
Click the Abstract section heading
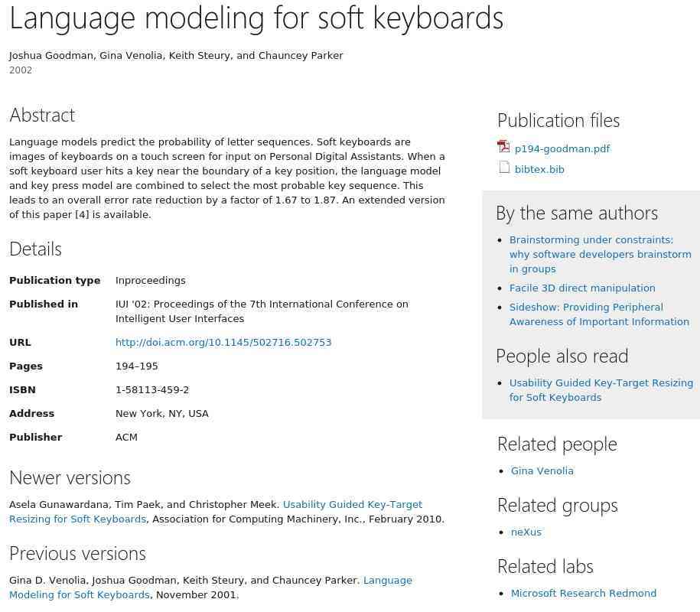(x=42, y=116)
